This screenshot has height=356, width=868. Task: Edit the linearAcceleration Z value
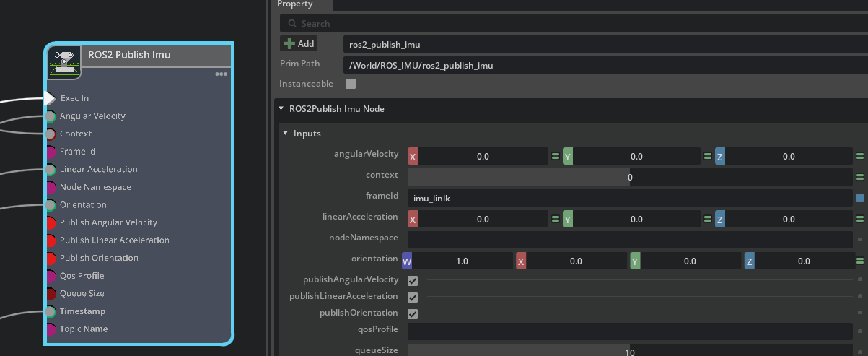click(x=789, y=219)
